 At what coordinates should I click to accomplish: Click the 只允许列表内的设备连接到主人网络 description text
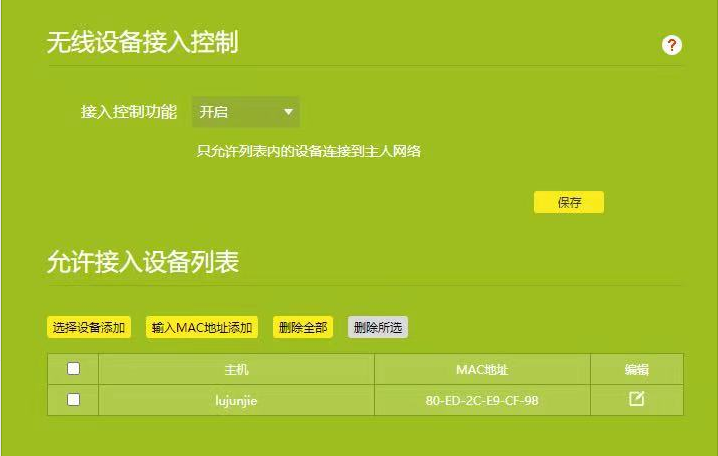point(308,152)
